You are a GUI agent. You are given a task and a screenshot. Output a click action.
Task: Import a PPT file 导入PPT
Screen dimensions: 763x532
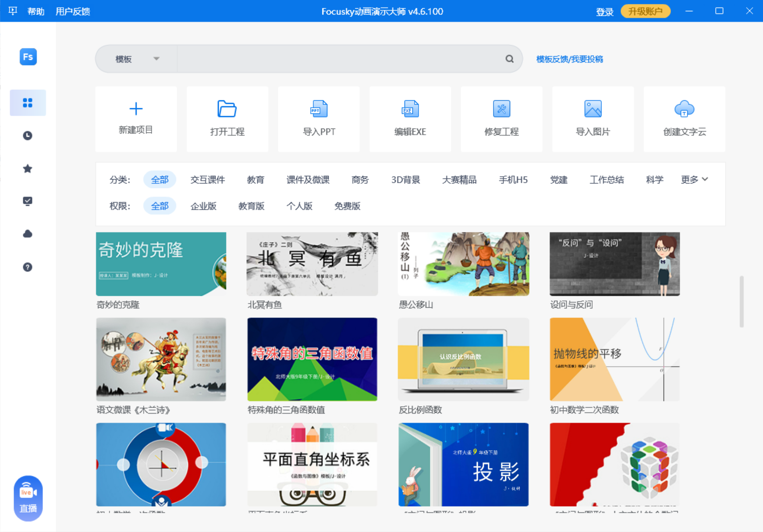coord(319,119)
